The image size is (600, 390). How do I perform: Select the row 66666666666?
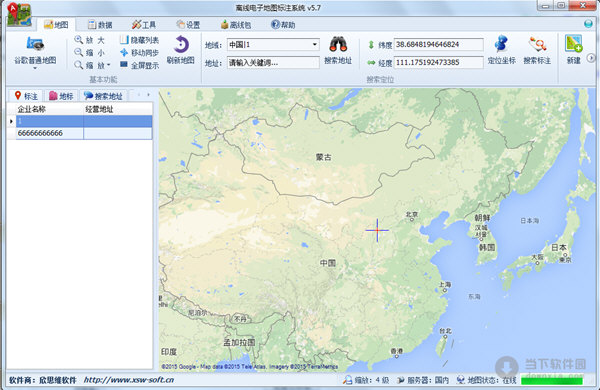click(84, 133)
